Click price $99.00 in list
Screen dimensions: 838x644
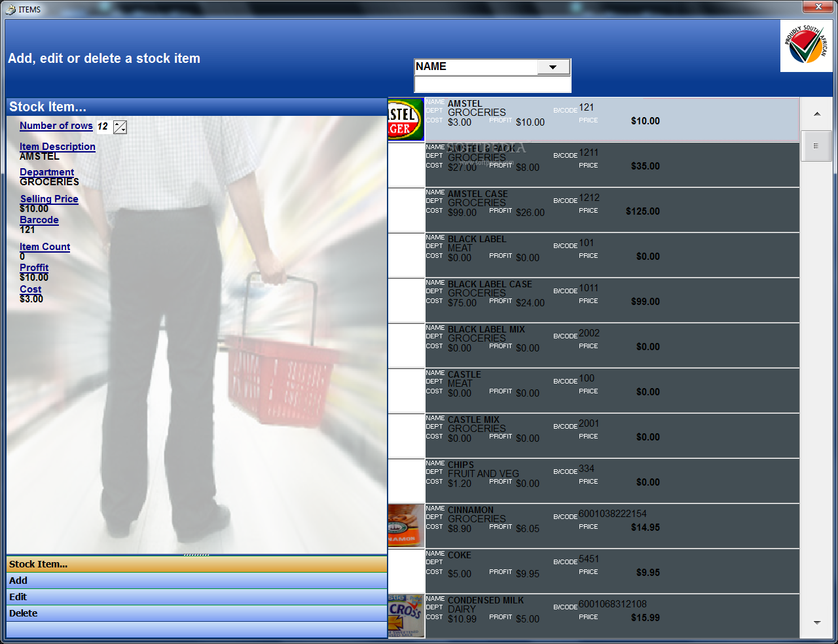(646, 302)
